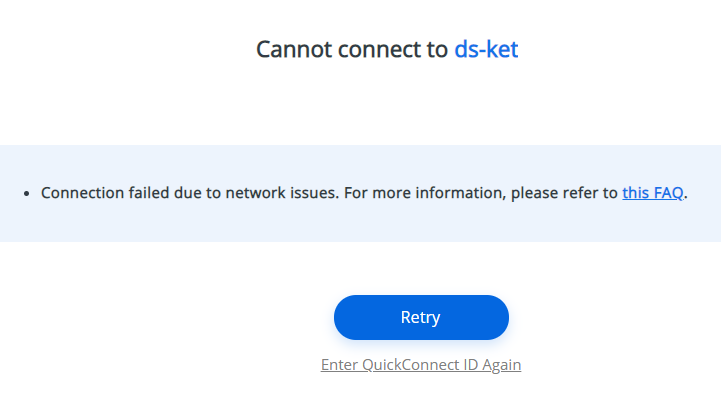Image resolution: width=721 pixels, height=398 pixels.
Task: Open the "this FAQ" link
Action: pos(652,193)
